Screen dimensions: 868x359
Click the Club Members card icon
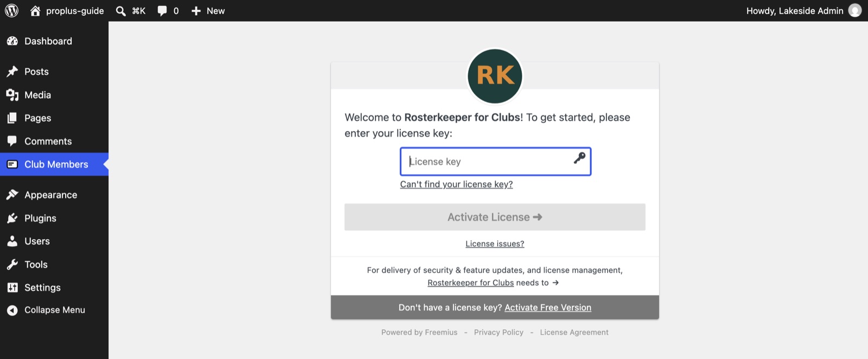(12, 164)
